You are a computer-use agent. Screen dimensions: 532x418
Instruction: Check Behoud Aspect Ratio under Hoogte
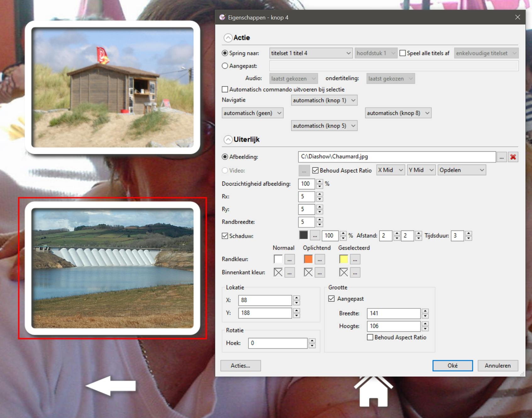370,337
